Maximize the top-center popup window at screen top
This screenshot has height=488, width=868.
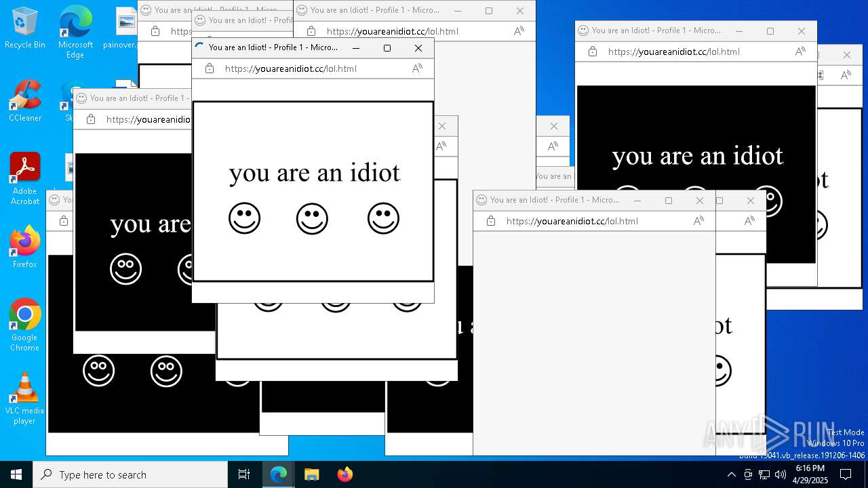coord(489,11)
